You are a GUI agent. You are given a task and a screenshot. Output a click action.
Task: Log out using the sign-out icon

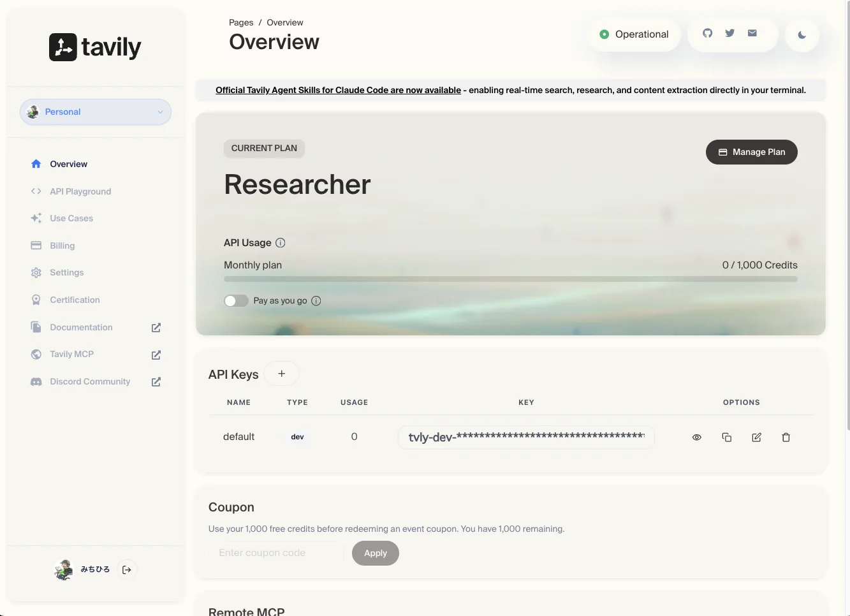pos(127,569)
